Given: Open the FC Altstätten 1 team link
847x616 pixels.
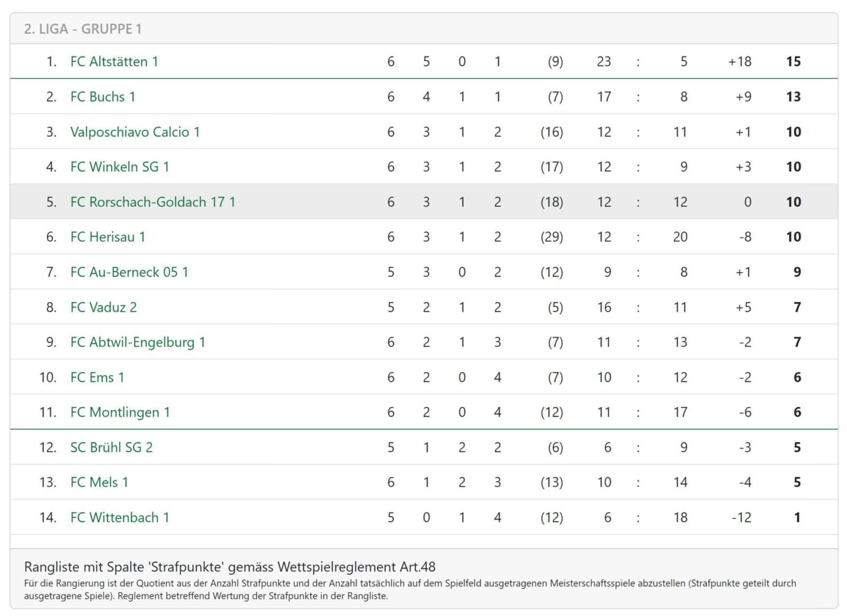Looking at the screenshot, I should (114, 61).
